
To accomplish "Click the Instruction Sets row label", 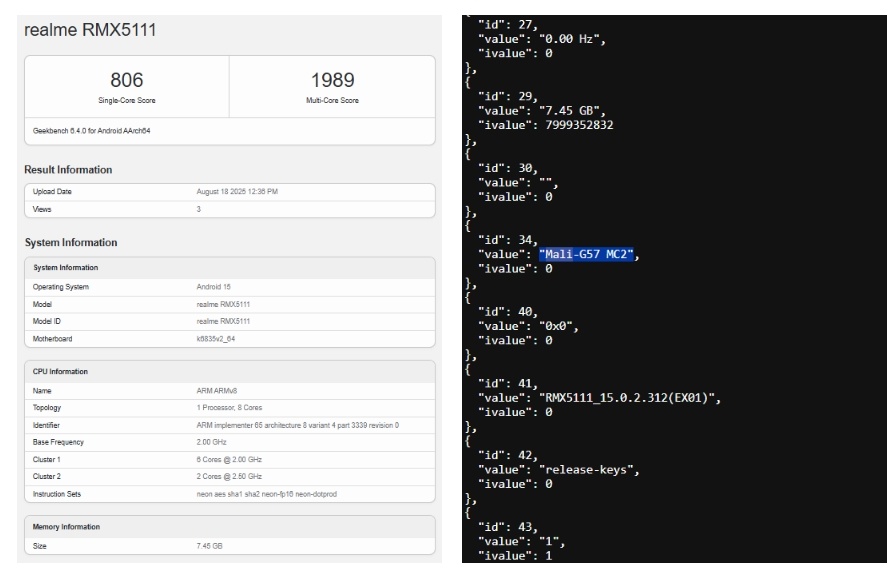I will coord(57,494).
